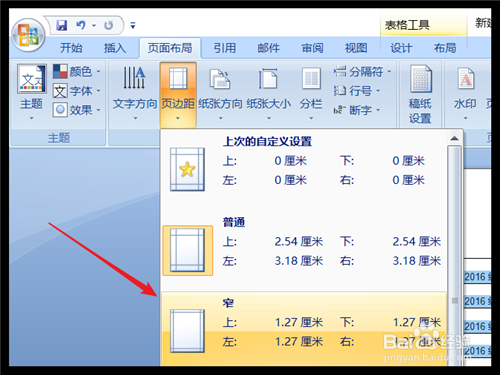Click the 效果 effects circle icon

60,110
